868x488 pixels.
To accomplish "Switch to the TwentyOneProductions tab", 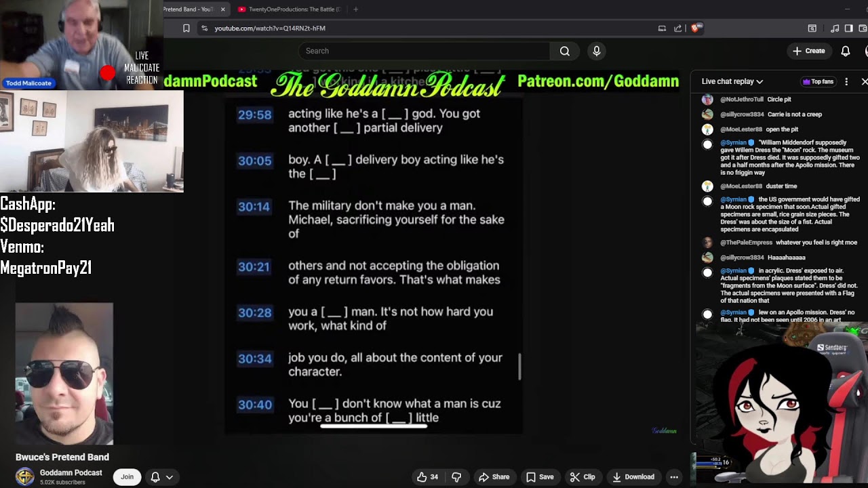I will pos(289,9).
